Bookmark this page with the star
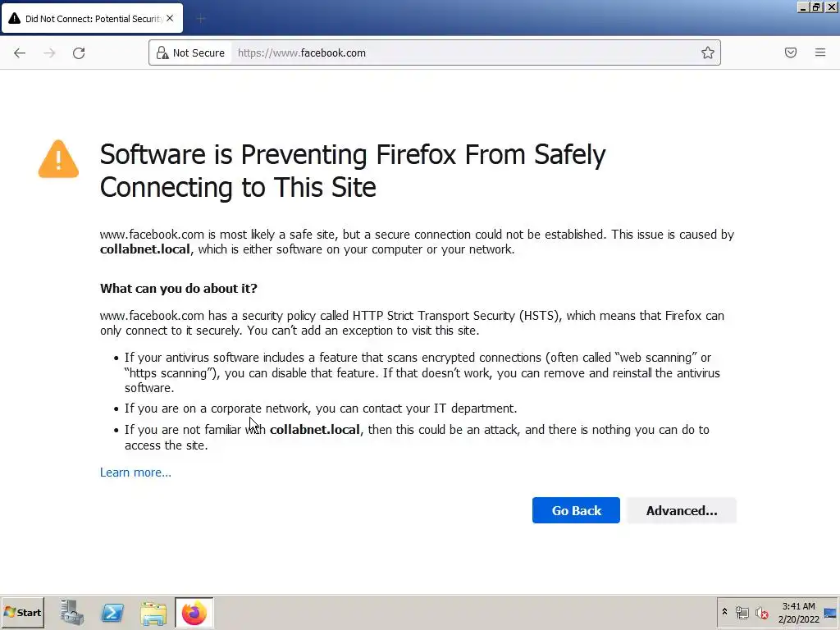Viewport: 840px width, 630px height. 707,52
